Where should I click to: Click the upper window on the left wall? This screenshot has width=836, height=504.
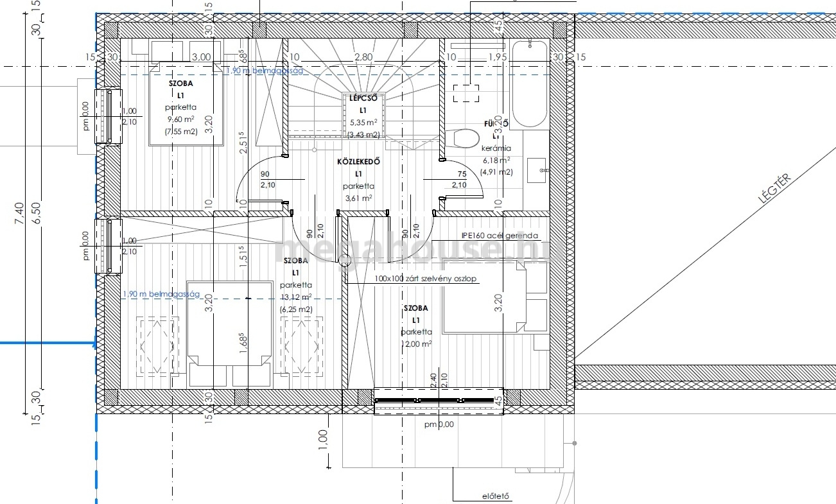[x=108, y=116]
